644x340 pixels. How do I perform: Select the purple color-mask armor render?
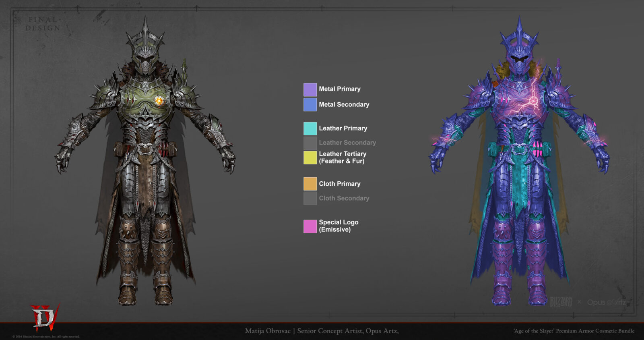(x=519, y=161)
